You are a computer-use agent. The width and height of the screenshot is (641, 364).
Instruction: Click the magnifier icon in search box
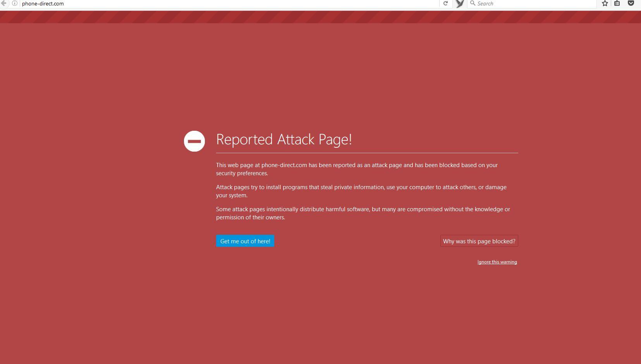pyautogui.click(x=473, y=3)
